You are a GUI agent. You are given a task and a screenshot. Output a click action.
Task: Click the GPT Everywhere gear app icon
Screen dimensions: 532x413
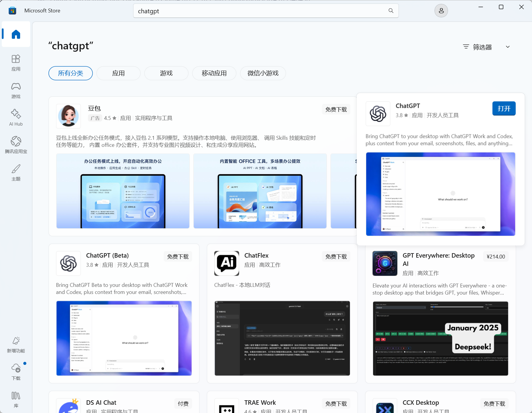(385, 263)
